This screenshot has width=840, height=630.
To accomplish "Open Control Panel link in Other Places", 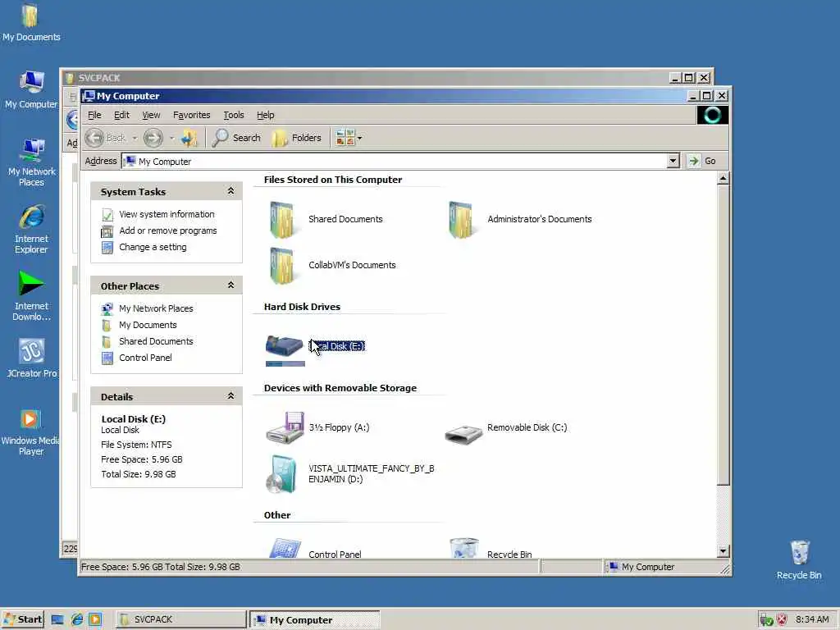I will tap(145, 358).
